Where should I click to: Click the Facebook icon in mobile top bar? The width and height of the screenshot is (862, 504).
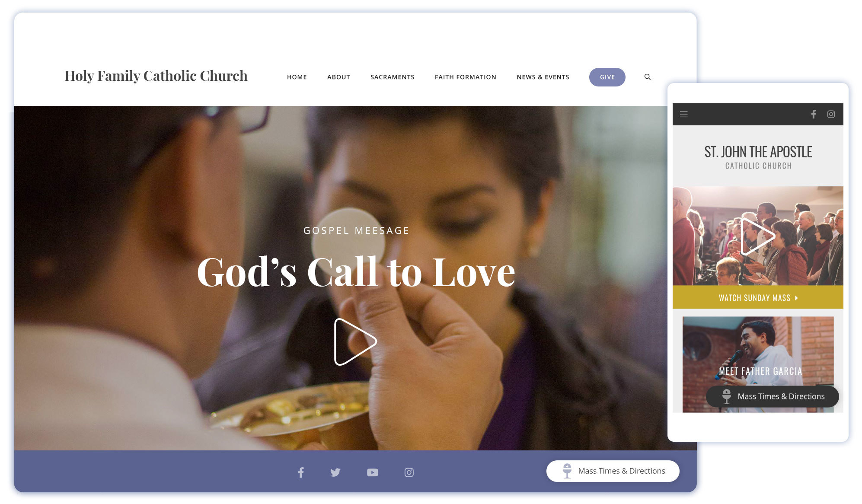tap(813, 114)
